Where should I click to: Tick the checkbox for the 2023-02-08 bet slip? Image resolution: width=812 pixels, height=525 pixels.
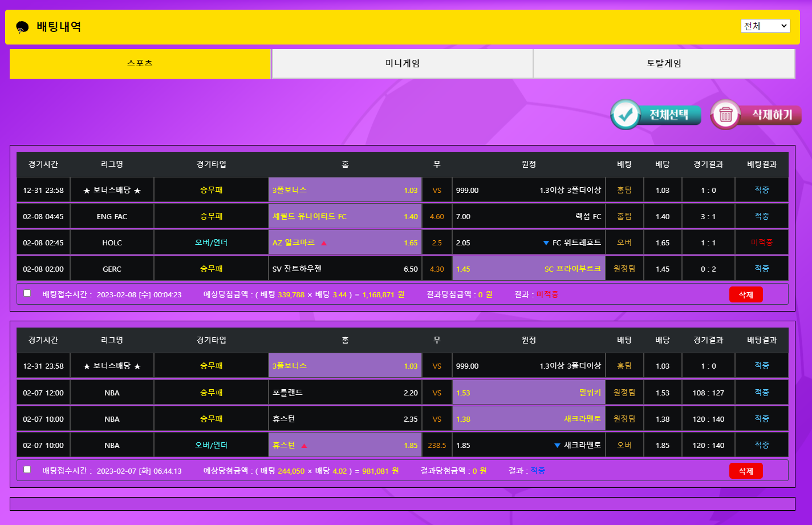click(27, 293)
